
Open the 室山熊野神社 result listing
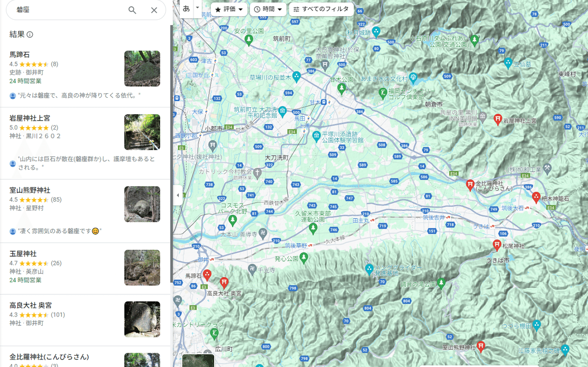tap(85, 211)
